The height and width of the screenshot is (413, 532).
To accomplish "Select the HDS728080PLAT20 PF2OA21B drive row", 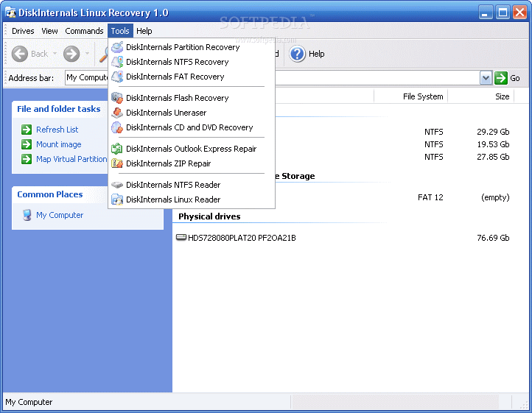I will coord(343,238).
